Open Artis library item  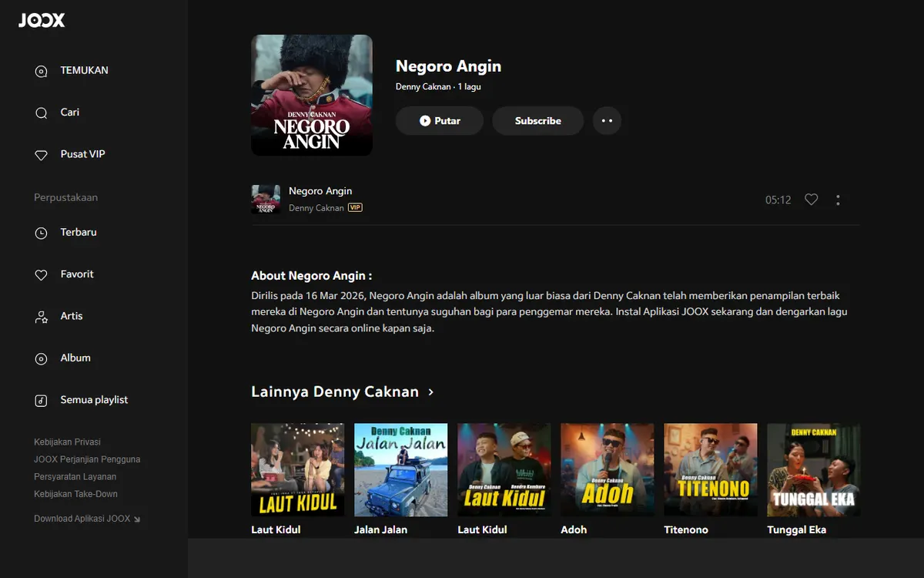(72, 316)
